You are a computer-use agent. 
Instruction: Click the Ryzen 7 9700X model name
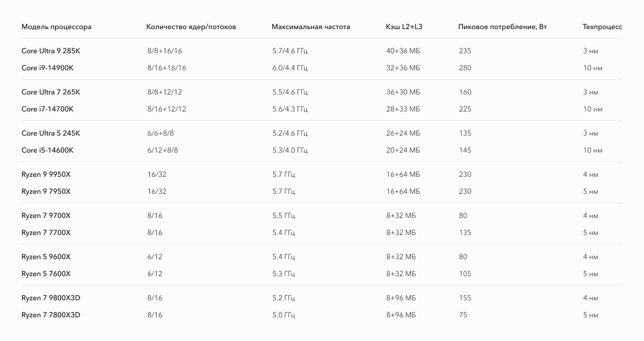(46, 216)
